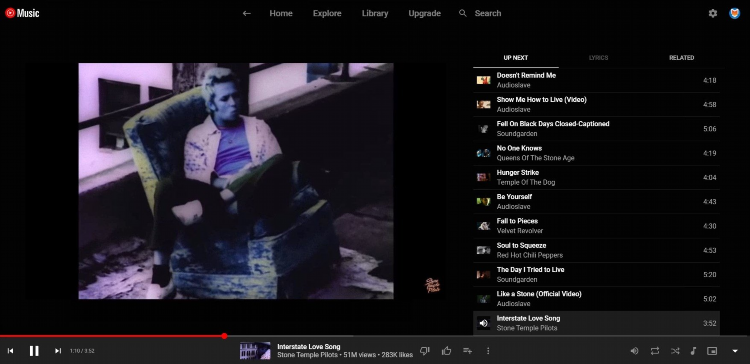Go back with the left arrow
750x364 pixels.
pos(246,13)
